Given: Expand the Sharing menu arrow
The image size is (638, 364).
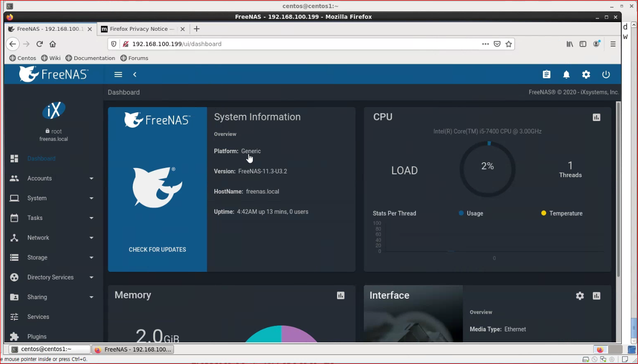Looking at the screenshot, I should [91, 297].
